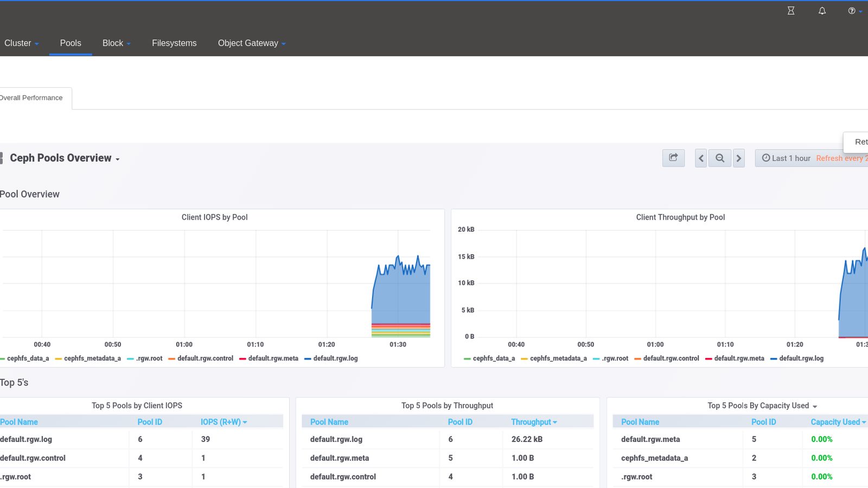The height and width of the screenshot is (488, 868).
Task: Open Top 5 Pools By Capacity Used panel menu
Action: pos(762,406)
